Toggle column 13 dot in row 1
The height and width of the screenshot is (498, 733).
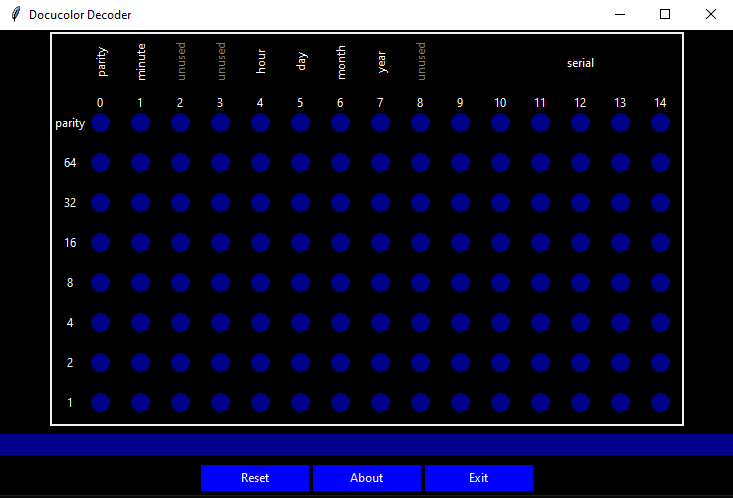pos(620,403)
